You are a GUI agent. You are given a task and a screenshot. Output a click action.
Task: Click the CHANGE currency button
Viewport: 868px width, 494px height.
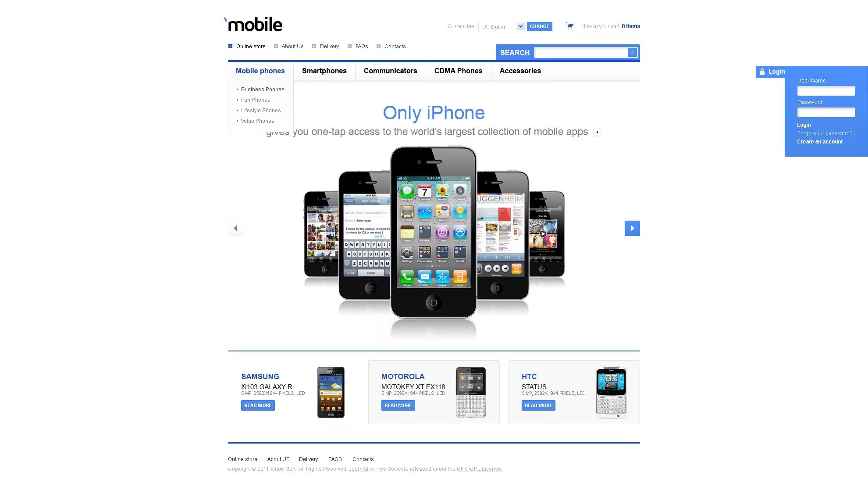pyautogui.click(x=539, y=26)
